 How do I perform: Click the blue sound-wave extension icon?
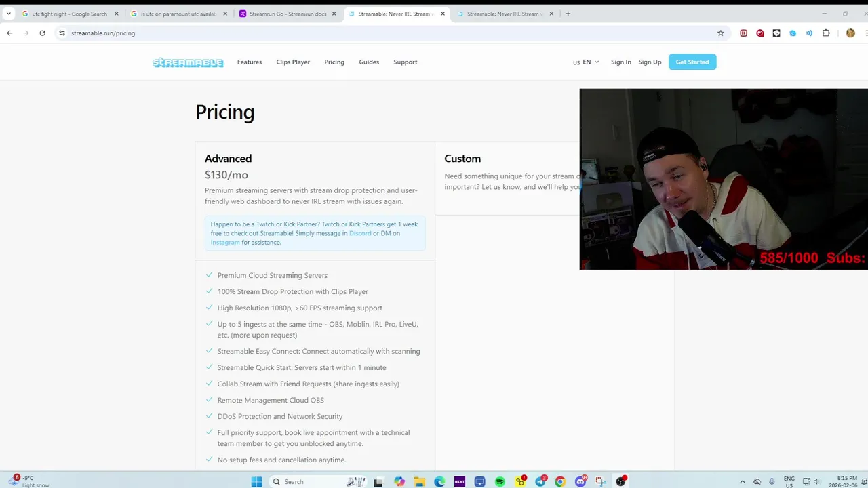point(809,33)
